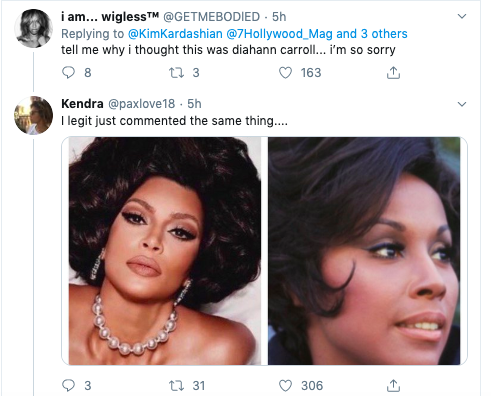The width and height of the screenshot is (491, 396).
Task: Open Kendra's profile avatar
Action: click(x=33, y=115)
